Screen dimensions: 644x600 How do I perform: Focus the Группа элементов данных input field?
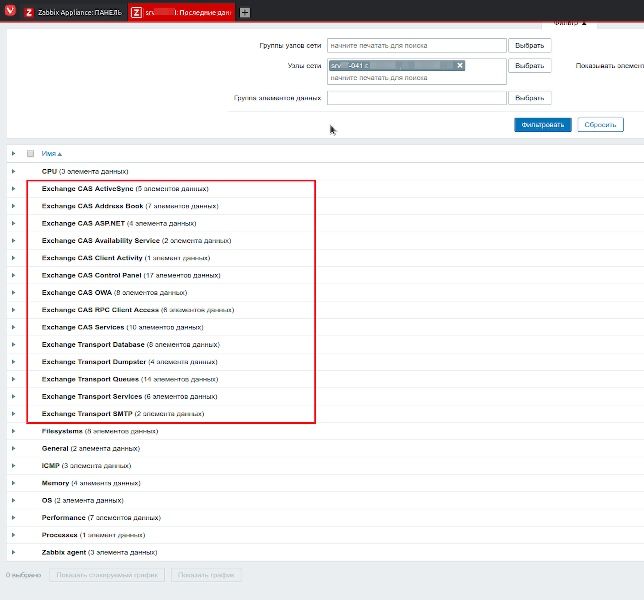click(x=416, y=98)
